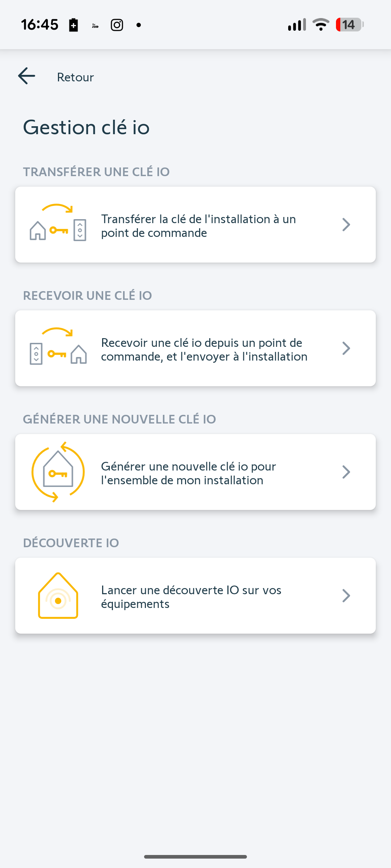
Task: Tap the cellular signal strength icon
Action: click(x=297, y=25)
